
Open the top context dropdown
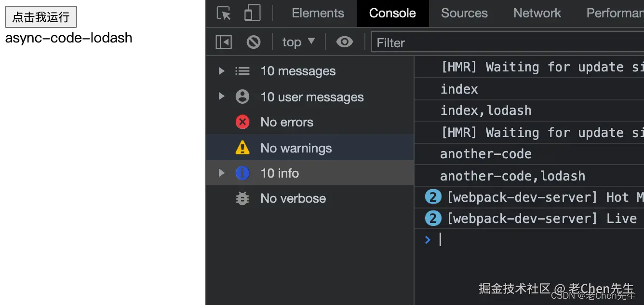pos(298,42)
